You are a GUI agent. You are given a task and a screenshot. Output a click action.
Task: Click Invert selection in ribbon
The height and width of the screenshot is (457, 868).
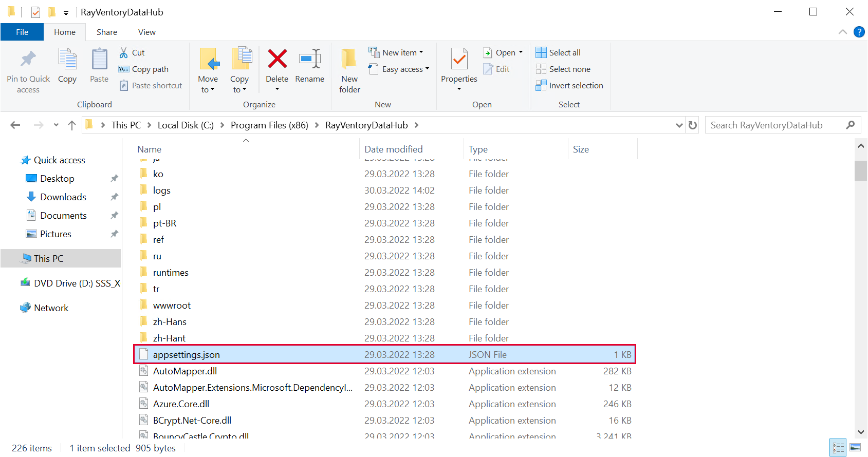click(569, 86)
